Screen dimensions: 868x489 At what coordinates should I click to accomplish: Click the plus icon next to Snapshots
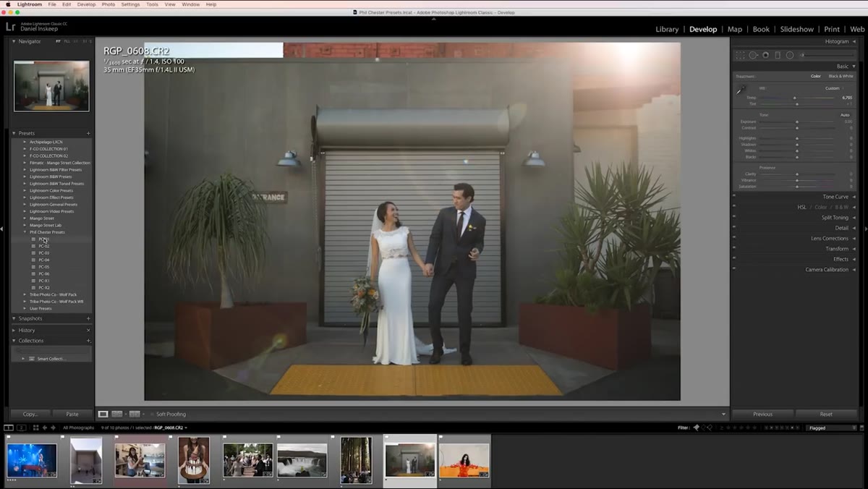tap(88, 318)
